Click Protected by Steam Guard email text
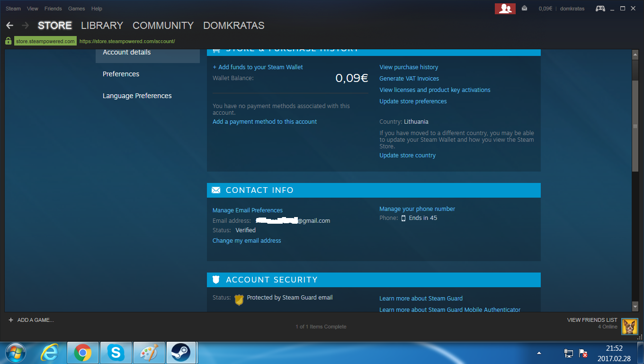 pos(290,298)
